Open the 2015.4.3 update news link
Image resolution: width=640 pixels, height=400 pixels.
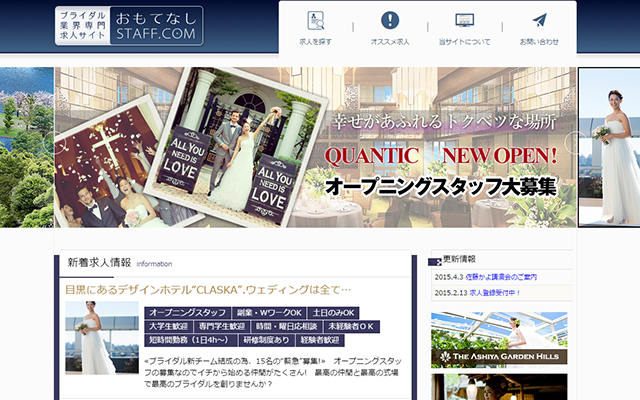pyautogui.click(x=501, y=277)
